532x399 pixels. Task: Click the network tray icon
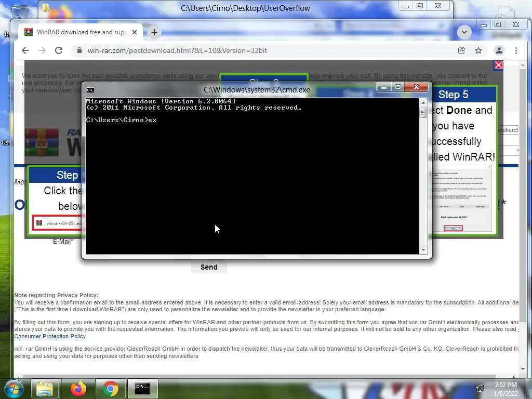click(480, 389)
